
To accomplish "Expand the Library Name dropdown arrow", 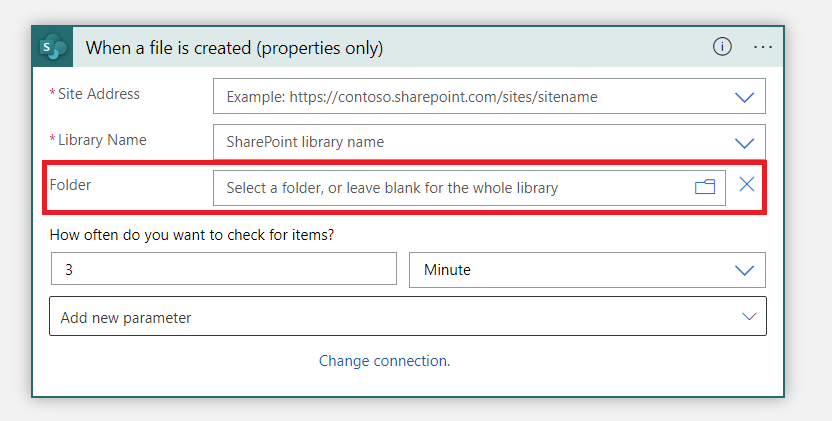I will coord(744,142).
